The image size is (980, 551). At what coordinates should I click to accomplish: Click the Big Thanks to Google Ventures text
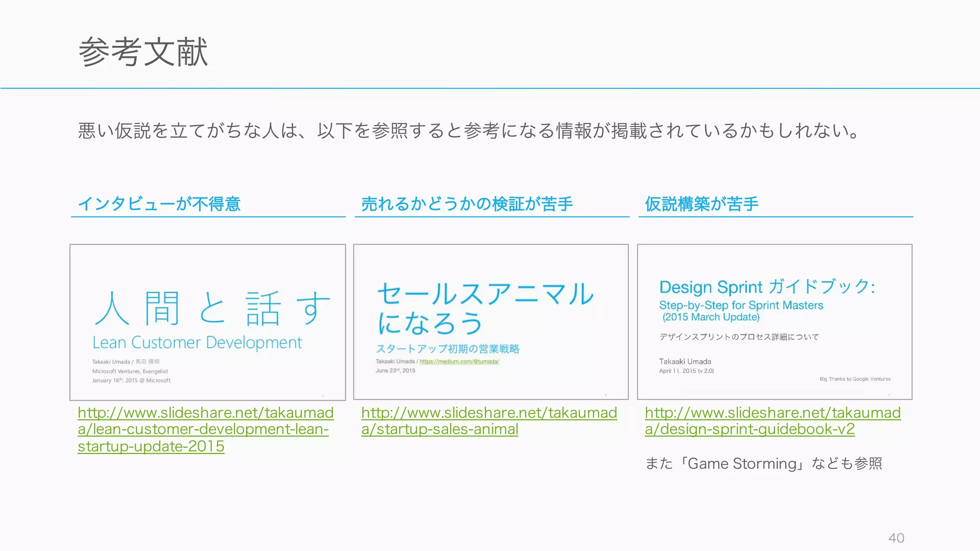click(855, 379)
